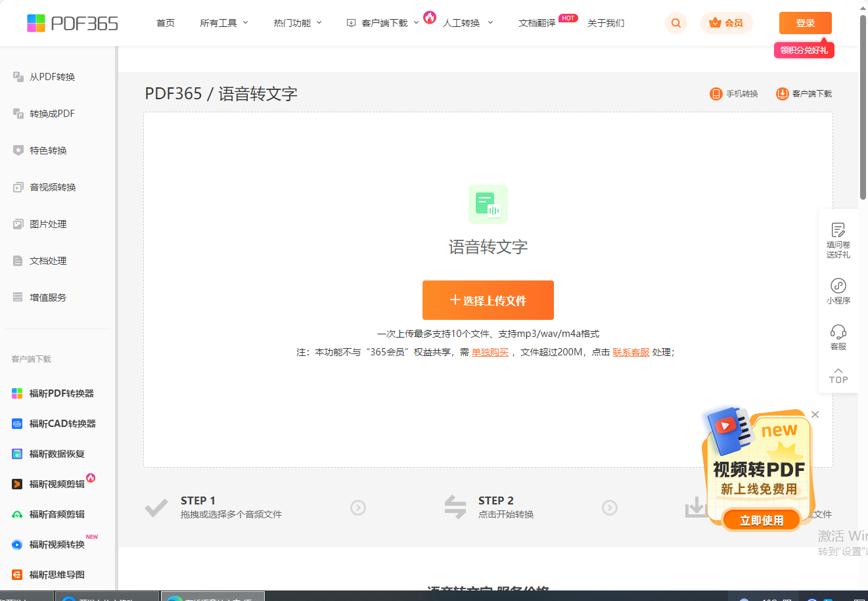Close the 视频转PDF promo popup
Image resolution: width=868 pixels, height=601 pixels.
tap(815, 414)
